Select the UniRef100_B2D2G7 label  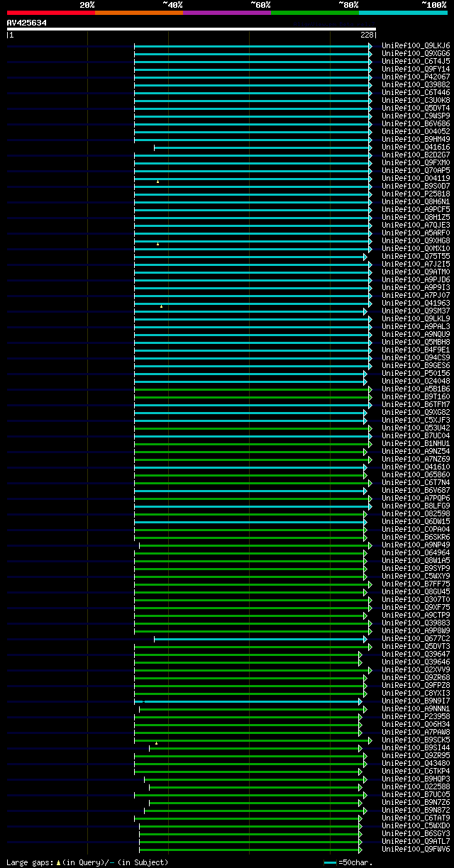(416, 155)
